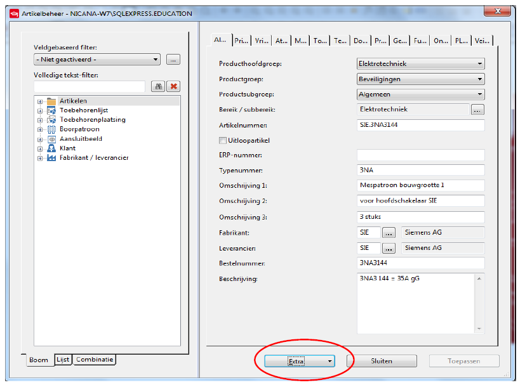The image size is (532, 392).
Task: Click the Toebehorenplaatsing icon
Action: tap(51, 120)
